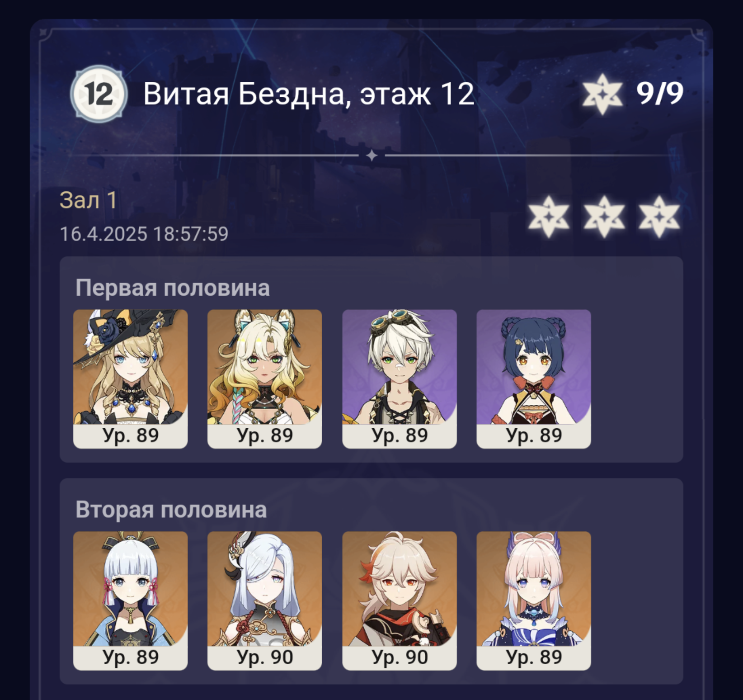The width and height of the screenshot is (743, 700).
Task: Click the Первая половина section heading
Action: pos(173,288)
